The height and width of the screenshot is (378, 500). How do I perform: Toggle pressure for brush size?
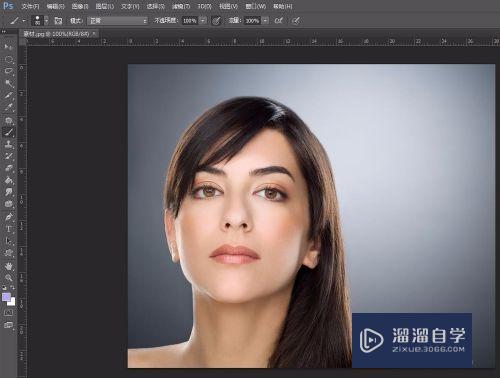(296, 21)
